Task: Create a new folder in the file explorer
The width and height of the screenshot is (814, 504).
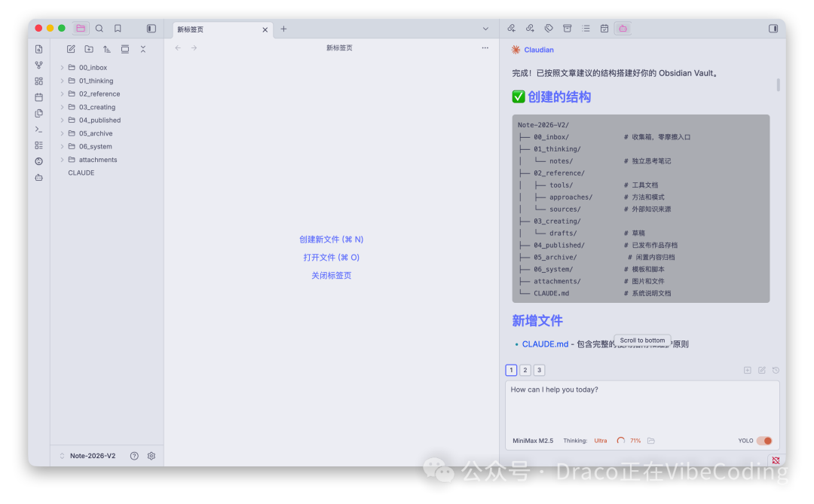Action: (x=89, y=49)
